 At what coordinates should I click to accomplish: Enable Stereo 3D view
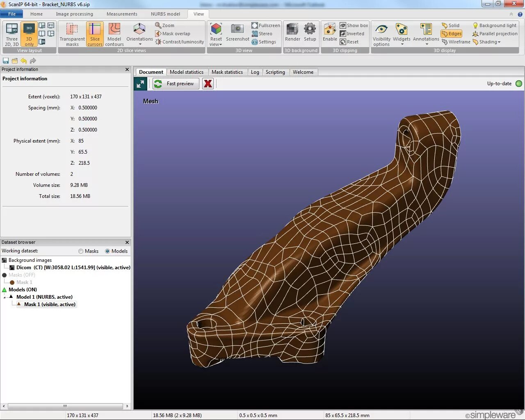pos(262,34)
